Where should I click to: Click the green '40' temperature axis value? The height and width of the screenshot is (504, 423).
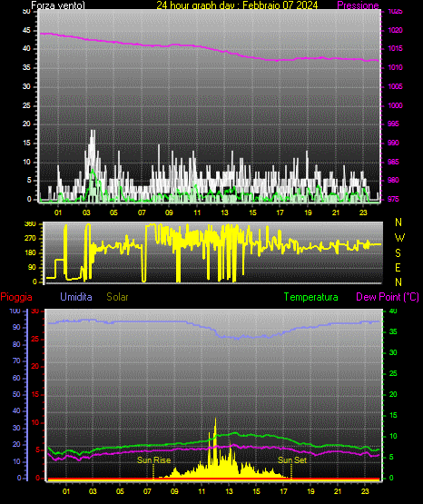click(x=393, y=311)
